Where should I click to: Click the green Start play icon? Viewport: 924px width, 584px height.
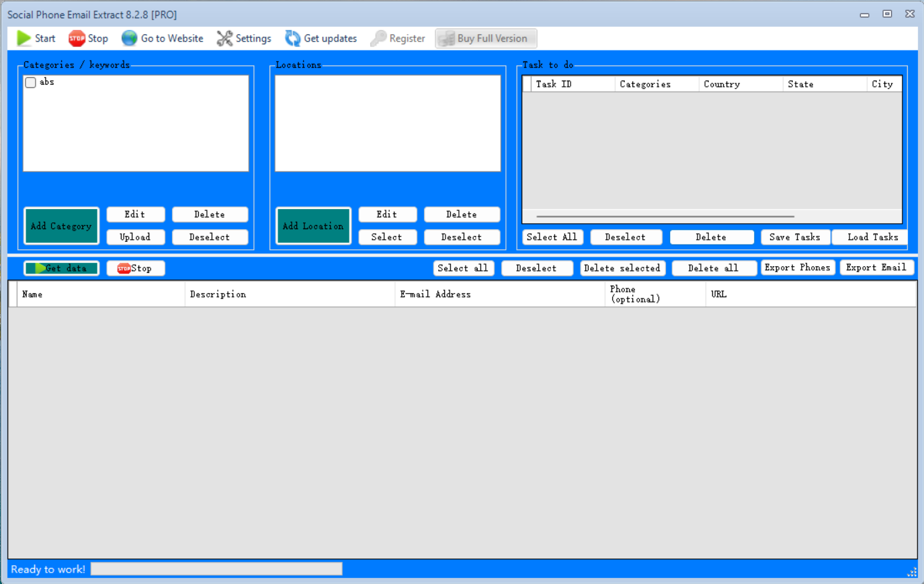pyautogui.click(x=24, y=38)
